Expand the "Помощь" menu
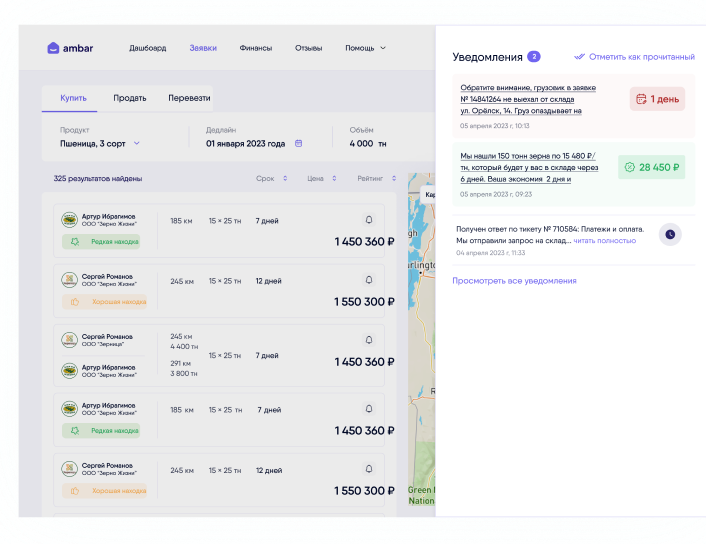This screenshot has height=544, width=706. click(365, 48)
